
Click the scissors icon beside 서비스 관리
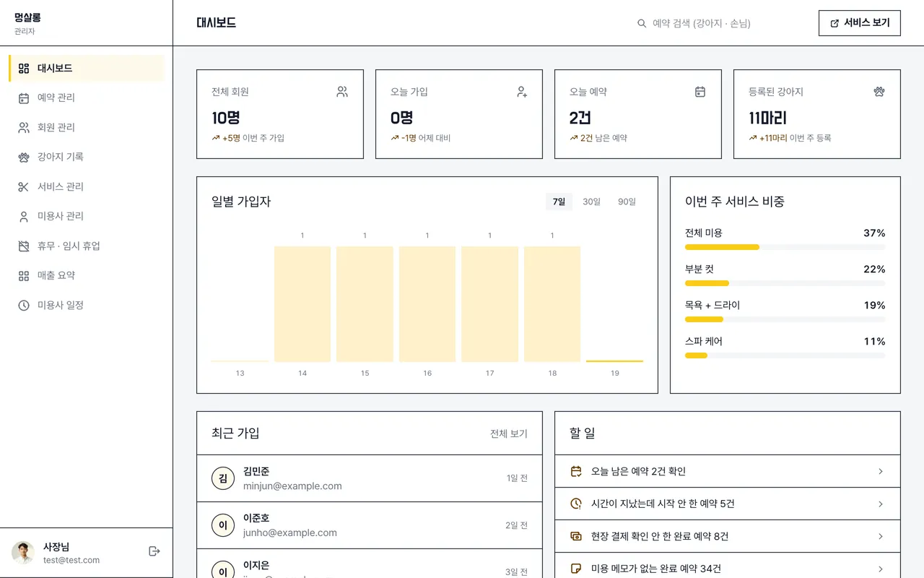coord(24,187)
